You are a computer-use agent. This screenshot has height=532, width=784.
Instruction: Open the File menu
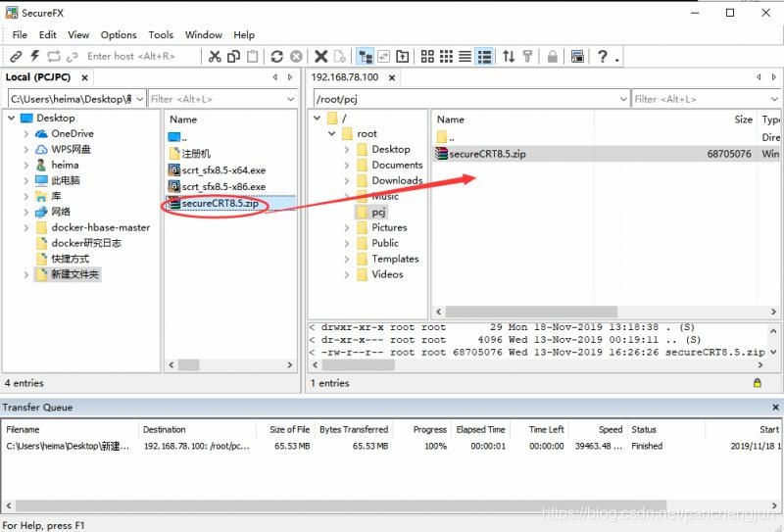pos(20,35)
